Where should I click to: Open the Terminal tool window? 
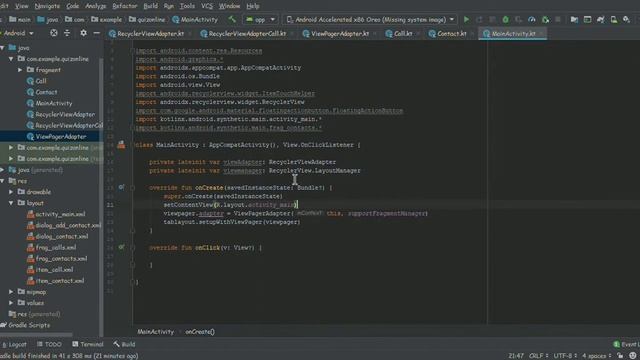point(88,344)
